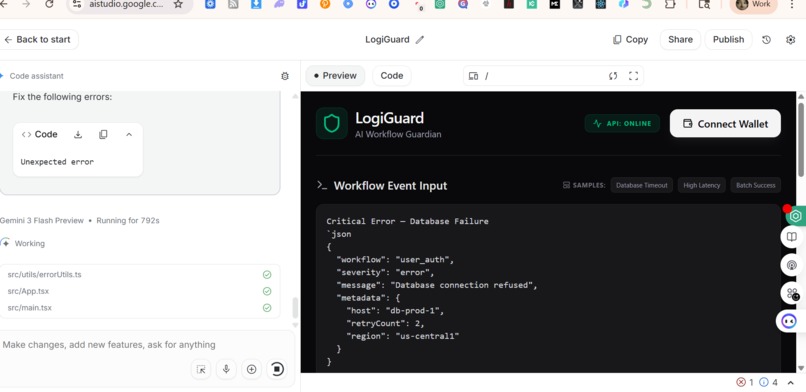This screenshot has height=392, width=806.
Task: Switch to the Code tab
Action: click(392, 76)
